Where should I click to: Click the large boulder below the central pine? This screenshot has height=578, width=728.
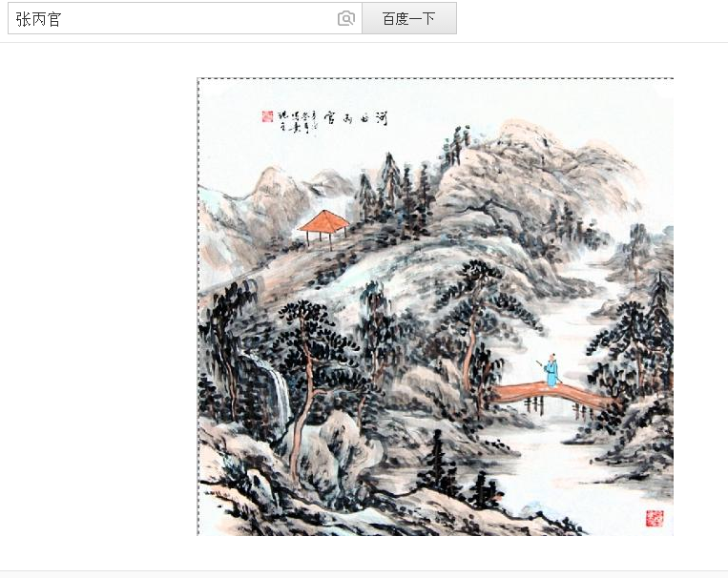click(x=342, y=453)
